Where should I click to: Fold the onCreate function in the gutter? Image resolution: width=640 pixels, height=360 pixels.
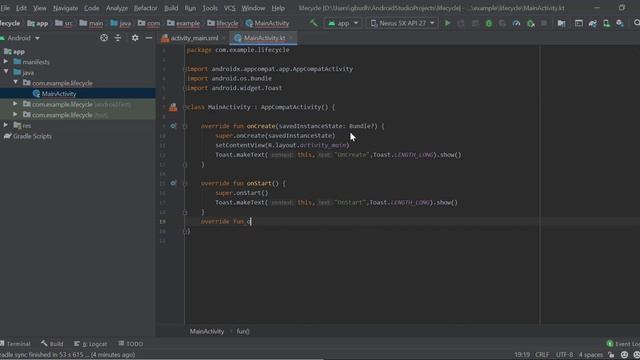click(x=185, y=126)
